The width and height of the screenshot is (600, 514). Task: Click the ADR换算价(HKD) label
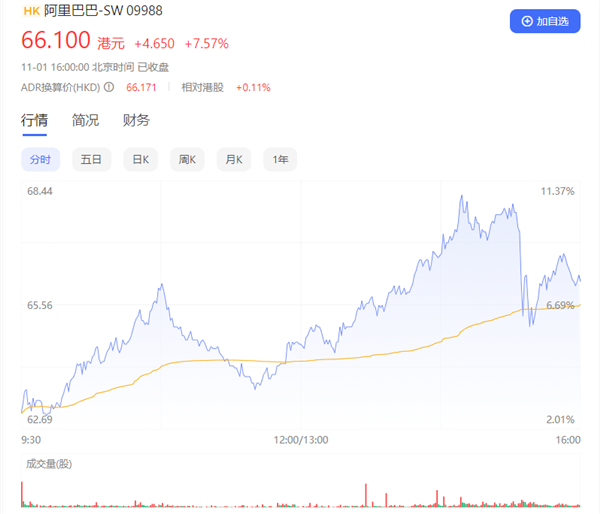pyautogui.click(x=60, y=87)
